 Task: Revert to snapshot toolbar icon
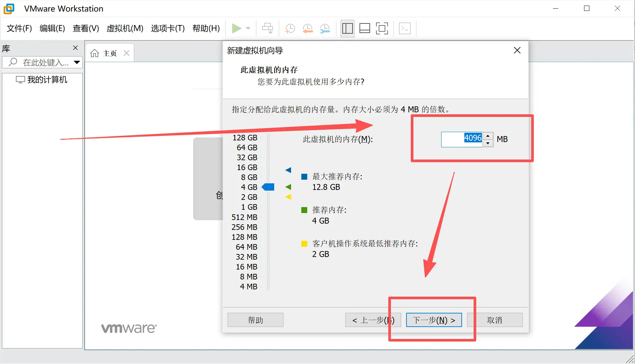pyautogui.click(x=308, y=28)
